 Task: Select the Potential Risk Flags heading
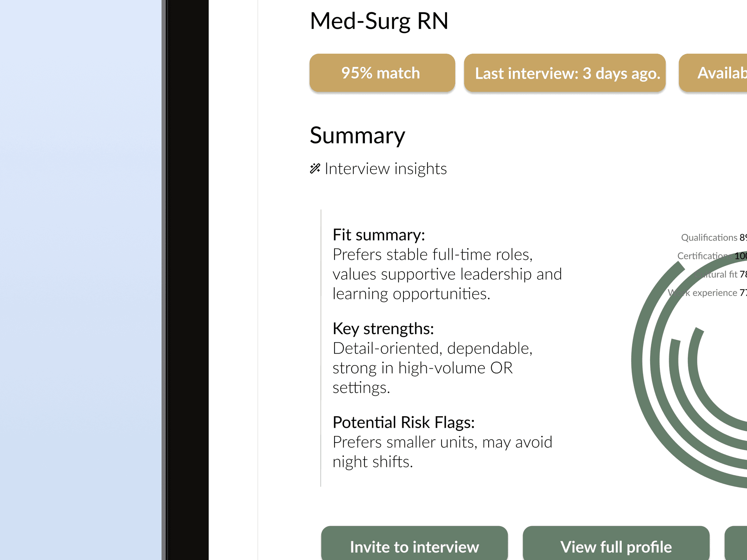point(403,422)
